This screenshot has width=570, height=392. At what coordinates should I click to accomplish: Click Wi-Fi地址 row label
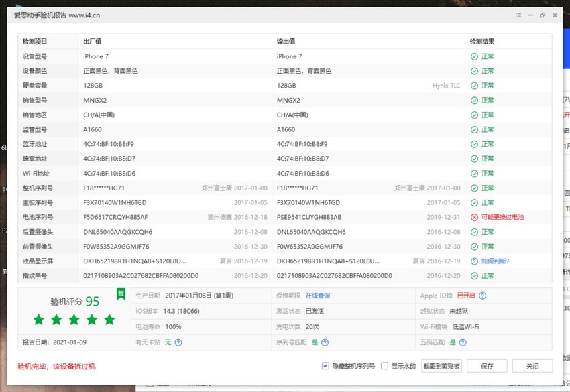click(x=36, y=174)
